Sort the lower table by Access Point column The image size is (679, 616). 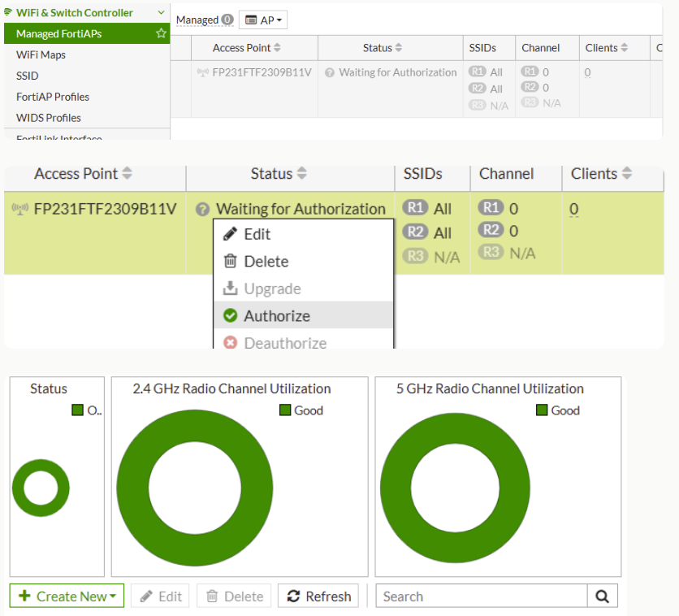pyautogui.click(x=128, y=174)
